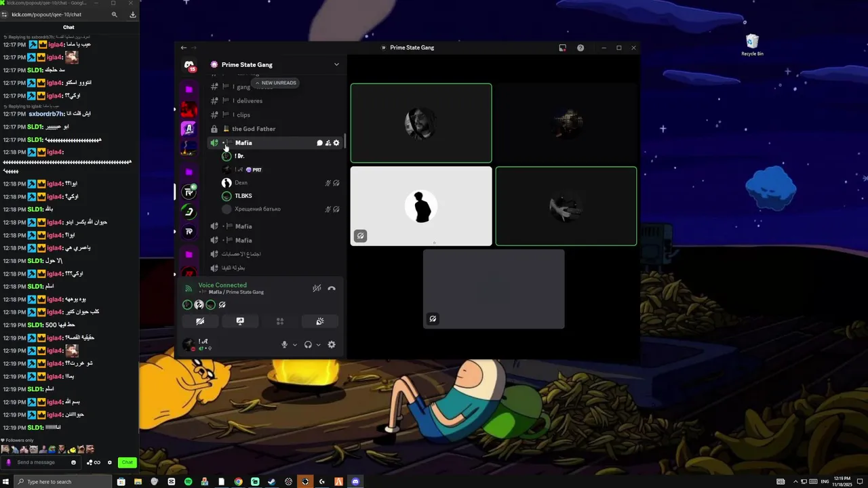Open server with green D-shaped icon
868x488 pixels.
coord(189,212)
